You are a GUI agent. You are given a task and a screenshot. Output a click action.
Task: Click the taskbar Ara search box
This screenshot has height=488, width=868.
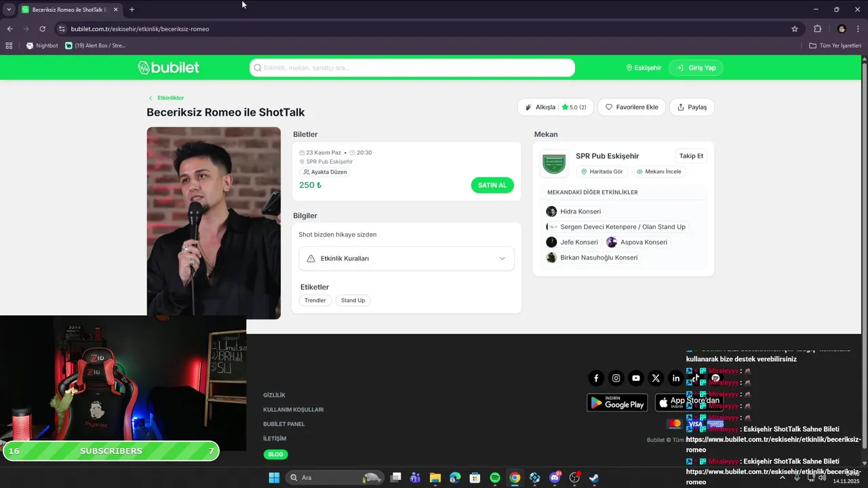[x=335, y=478]
